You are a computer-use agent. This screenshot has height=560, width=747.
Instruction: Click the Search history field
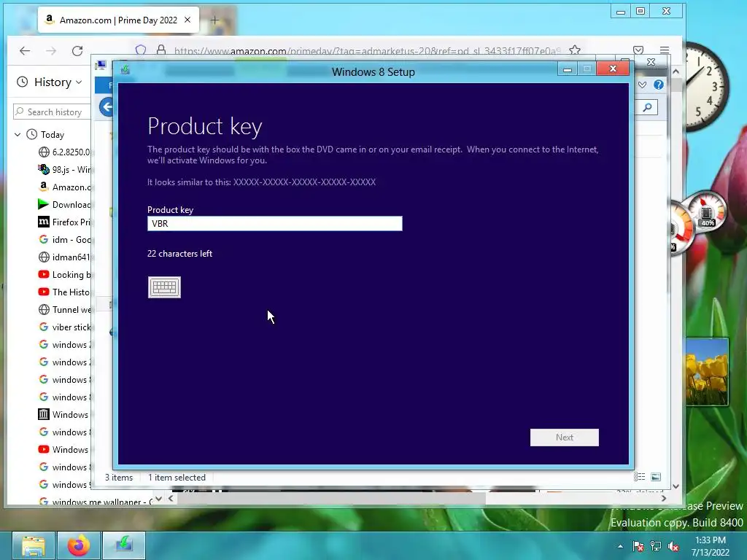tap(53, 112)
